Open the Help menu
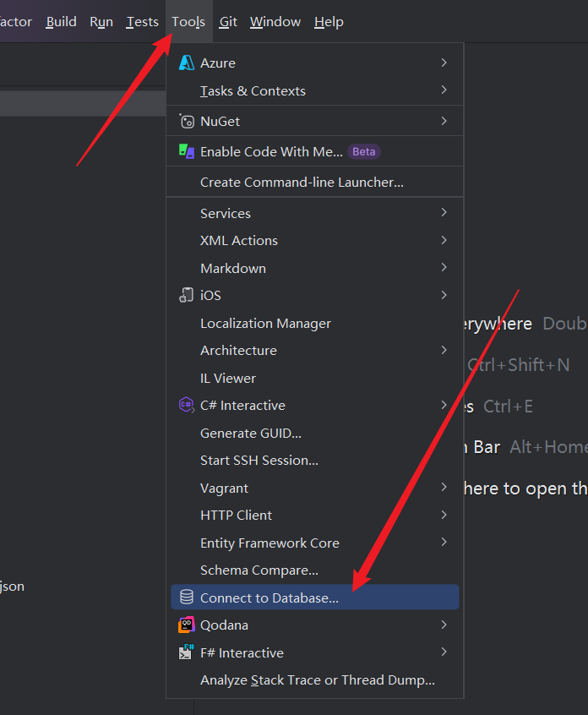The height and width of the screenshot is (715, 588). [x=329, y=21]
